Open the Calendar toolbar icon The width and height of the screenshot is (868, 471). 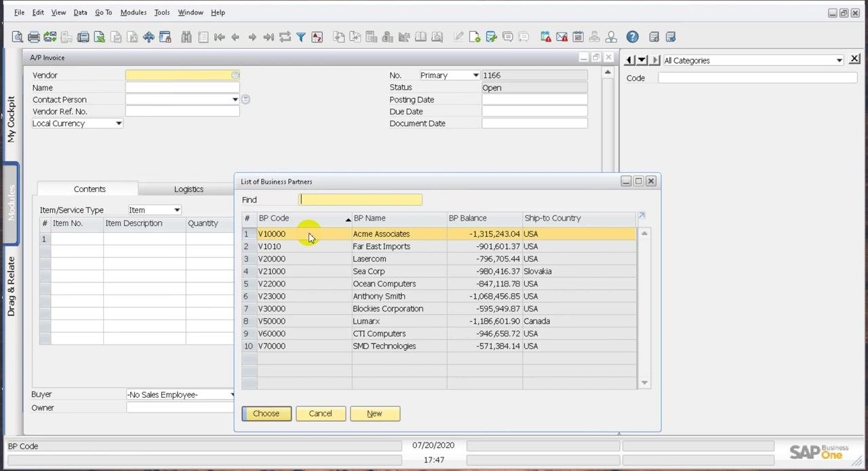click(578, 37)
